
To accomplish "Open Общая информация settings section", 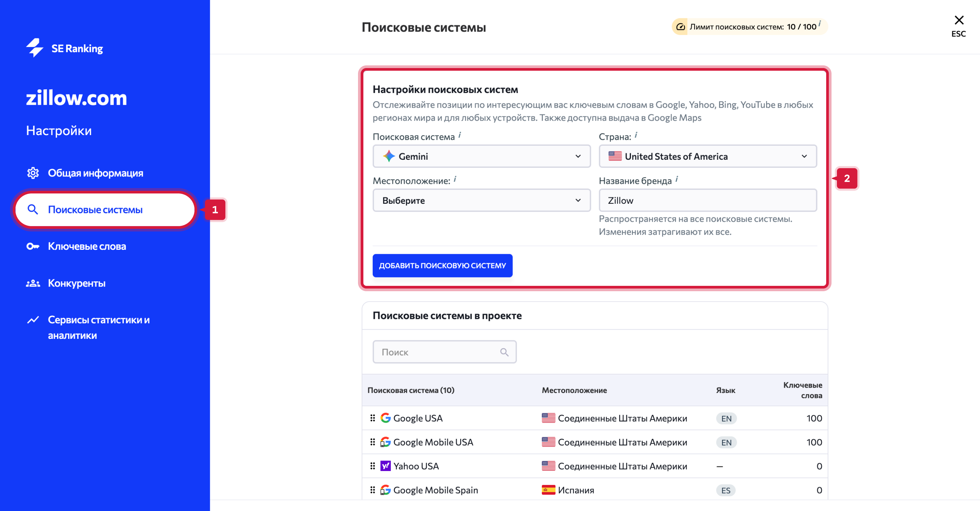I will tap(95, 173).
